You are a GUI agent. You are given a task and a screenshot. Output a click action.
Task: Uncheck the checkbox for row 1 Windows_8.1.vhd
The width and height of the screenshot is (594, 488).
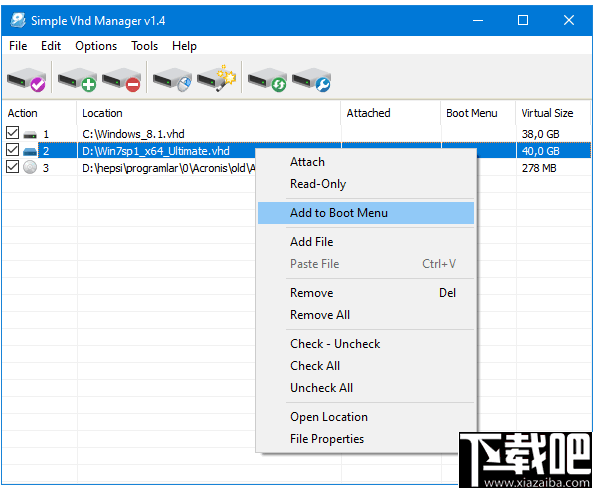tap(13, 133)
